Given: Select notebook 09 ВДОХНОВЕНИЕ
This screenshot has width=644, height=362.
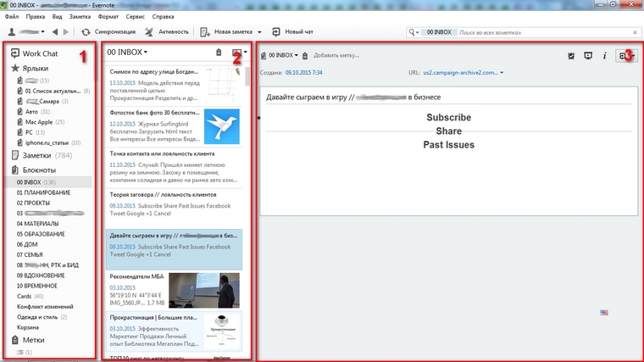Looking at the screenshot, I should [41, 276].
